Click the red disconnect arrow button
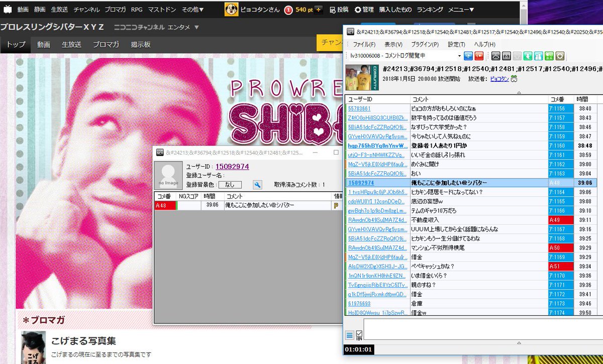The width and height of the screenshot is (603, 364). 479,56
